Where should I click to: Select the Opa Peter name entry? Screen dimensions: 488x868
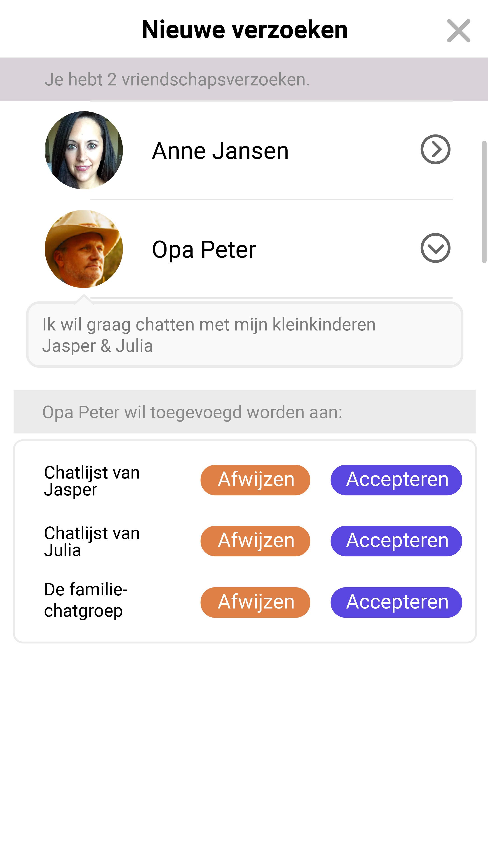(204, 249)
